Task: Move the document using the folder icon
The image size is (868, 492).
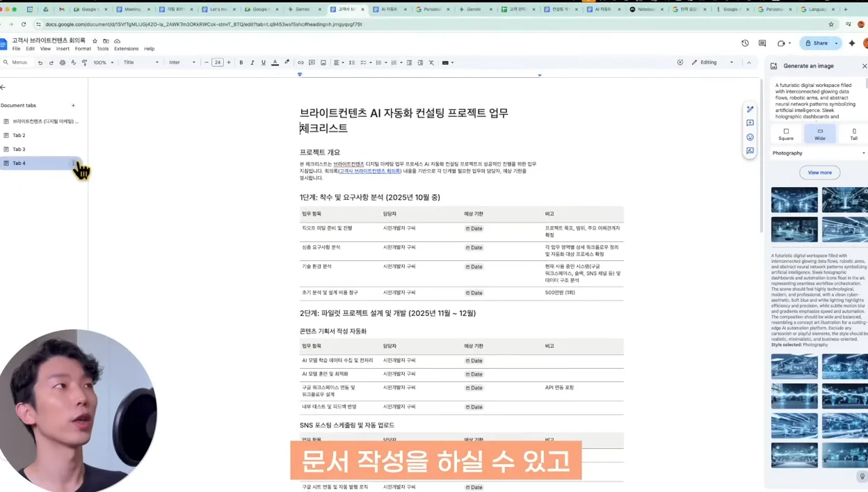Action: click(x=106, y=41)
